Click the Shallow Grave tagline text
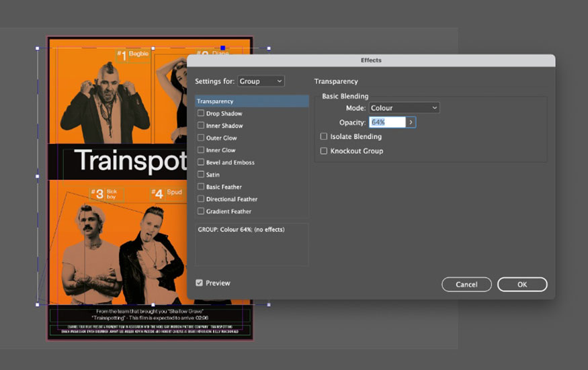588x370 pixels. click(150, 314)
